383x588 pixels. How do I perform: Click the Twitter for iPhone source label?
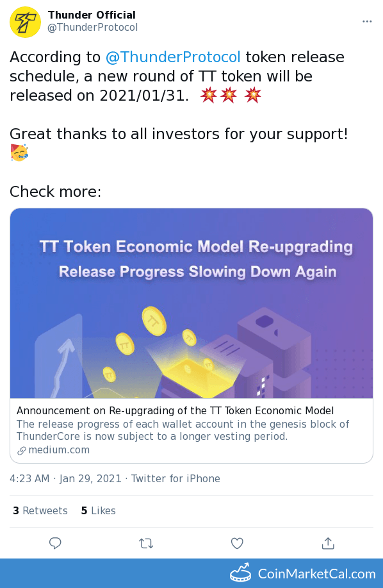[175, 478]
